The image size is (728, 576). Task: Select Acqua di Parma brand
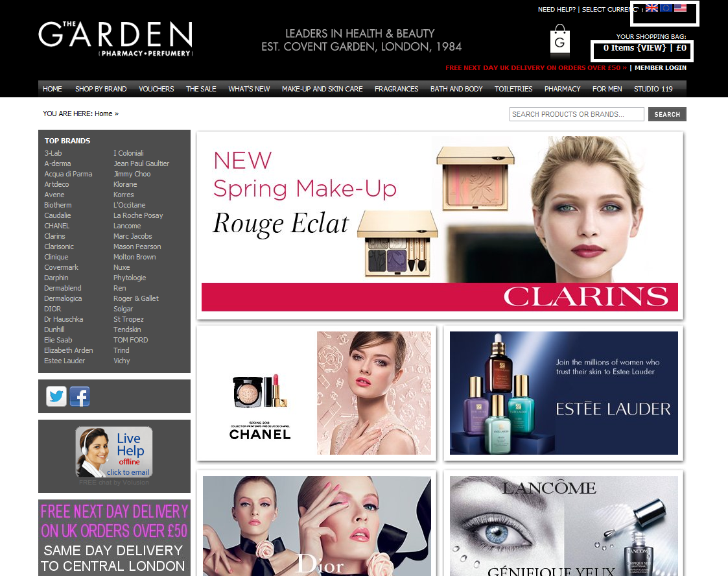68,174
